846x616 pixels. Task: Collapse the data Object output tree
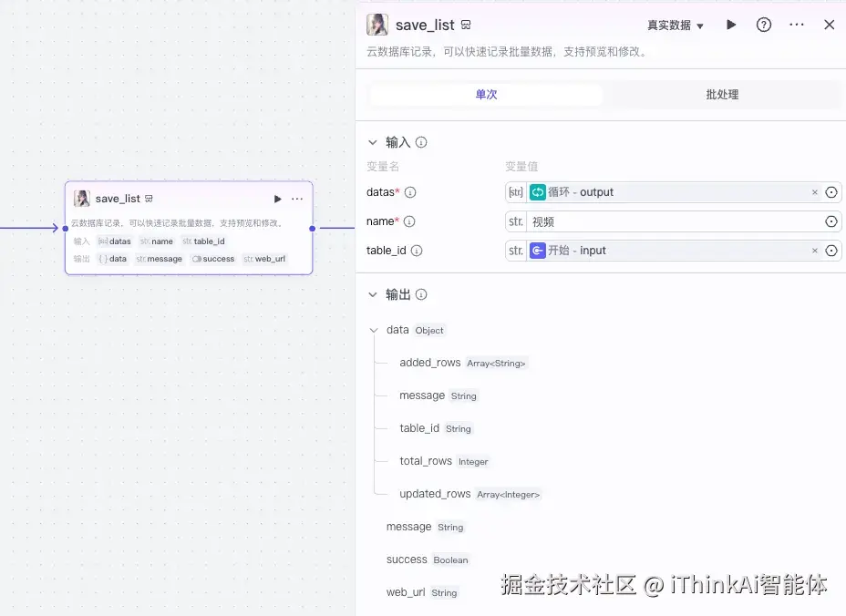click(x=373, y=330)
